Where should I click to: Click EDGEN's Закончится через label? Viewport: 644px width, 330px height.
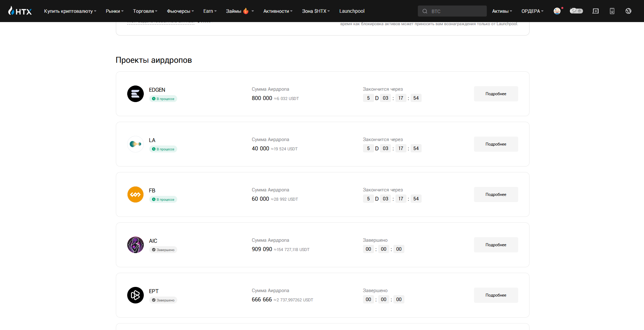pyautogui.click(x=383, y=89)
